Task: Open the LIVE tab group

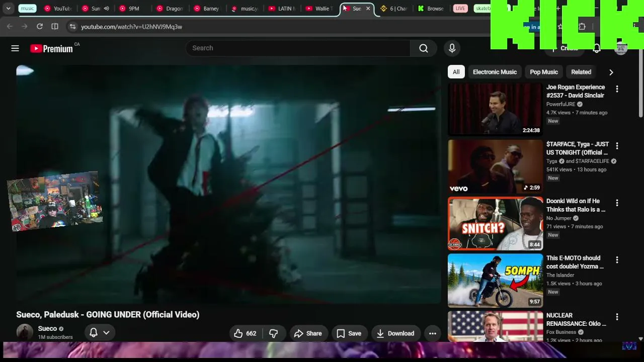Action: (460, 9)
